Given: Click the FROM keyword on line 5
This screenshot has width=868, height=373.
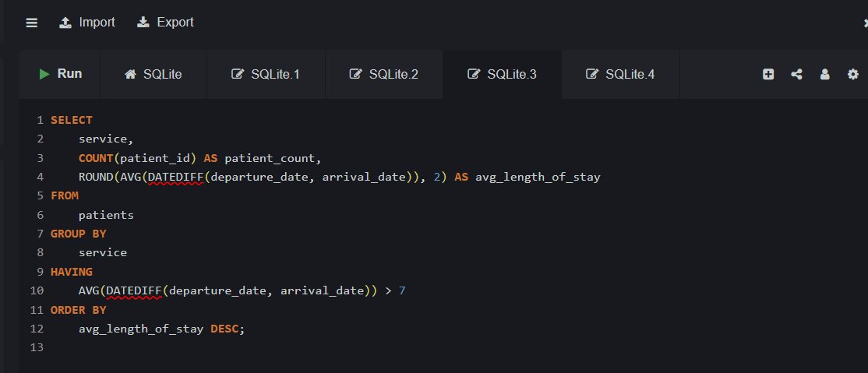Looking at the screenshot, I should coord(64,195).
